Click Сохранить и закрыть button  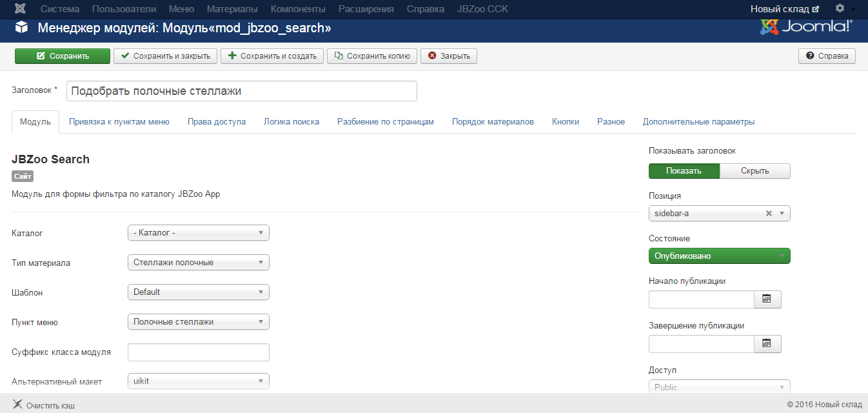point(166,56)
